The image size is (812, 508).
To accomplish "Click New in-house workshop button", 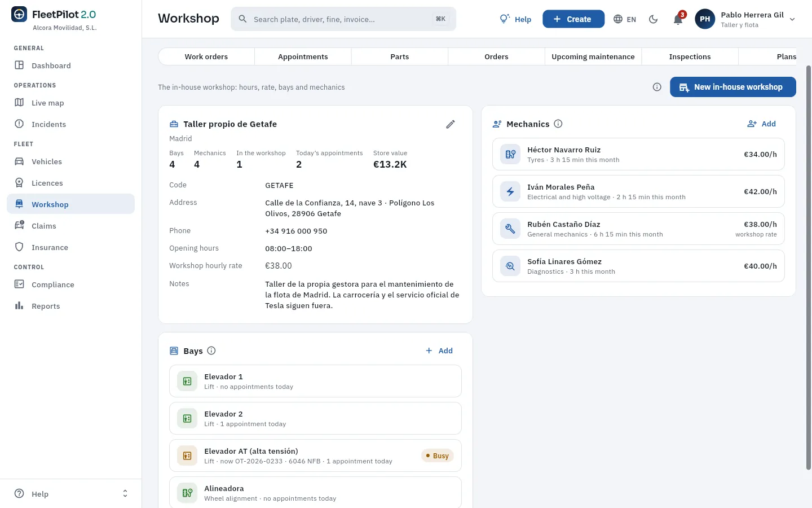I will coord(733,87).
